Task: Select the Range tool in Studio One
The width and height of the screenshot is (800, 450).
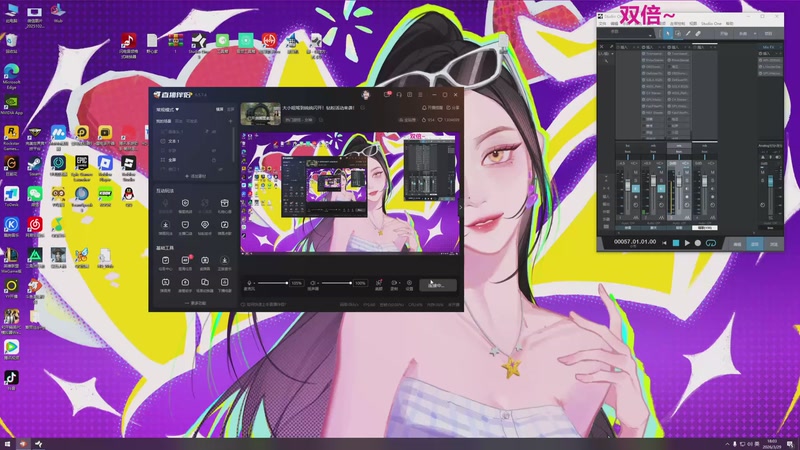Action: click(678, 34)
